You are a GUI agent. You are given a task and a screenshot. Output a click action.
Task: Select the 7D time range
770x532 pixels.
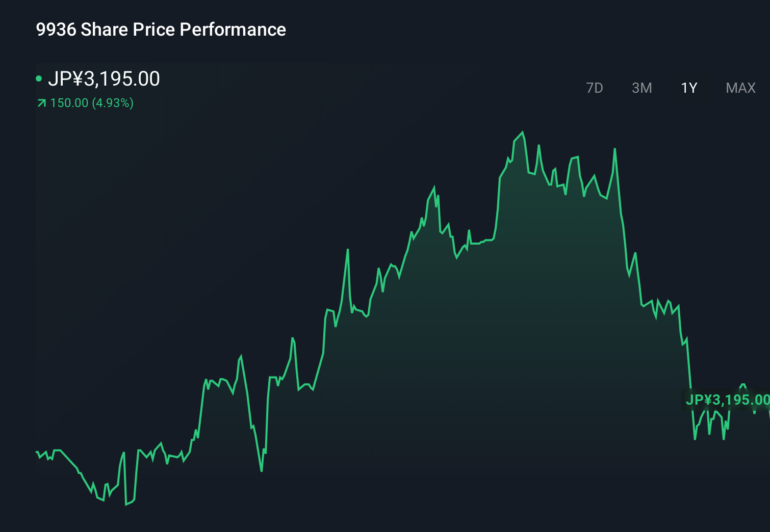pyautogui.click(x=595, y=88)
